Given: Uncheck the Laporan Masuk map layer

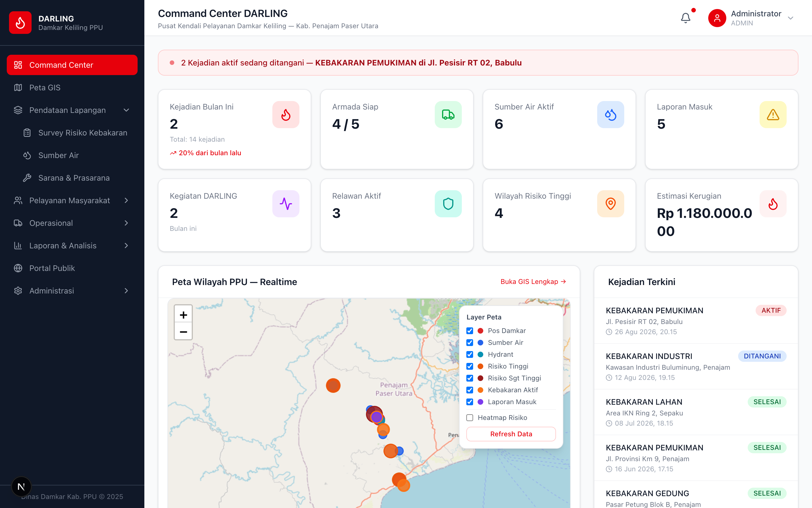Looking at the screenshot, I should (470, 402).
